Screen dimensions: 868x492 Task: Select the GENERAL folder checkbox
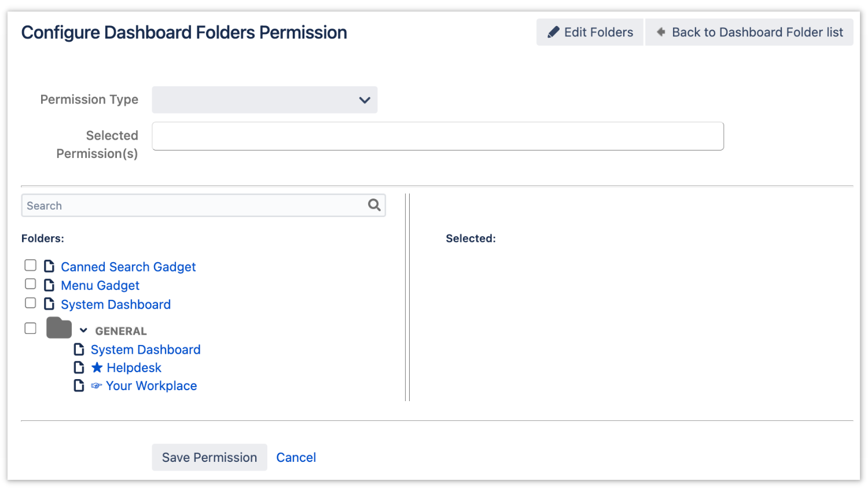(31, 328)
